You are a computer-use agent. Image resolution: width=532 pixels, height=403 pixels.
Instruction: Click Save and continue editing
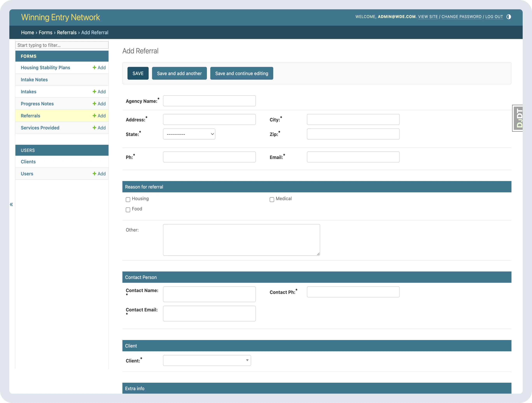[x=242, y=73]
